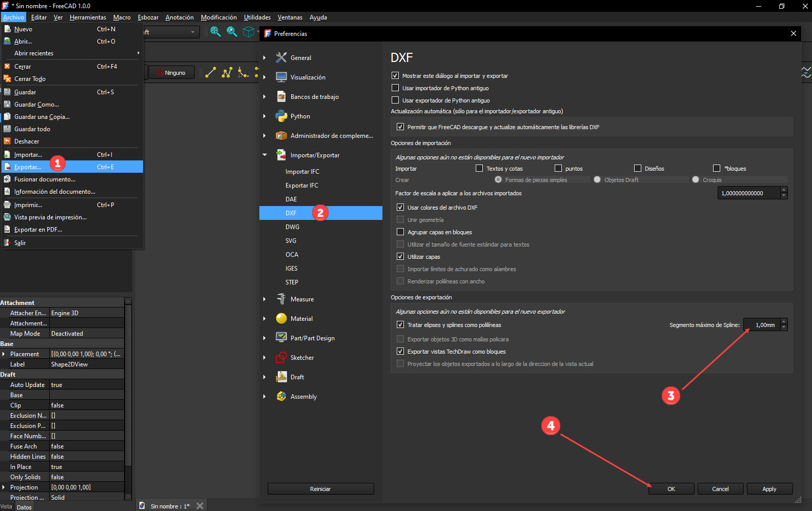Click the Measure category icon
This screenshot has height=511, width=812.
tap(281, 299)
